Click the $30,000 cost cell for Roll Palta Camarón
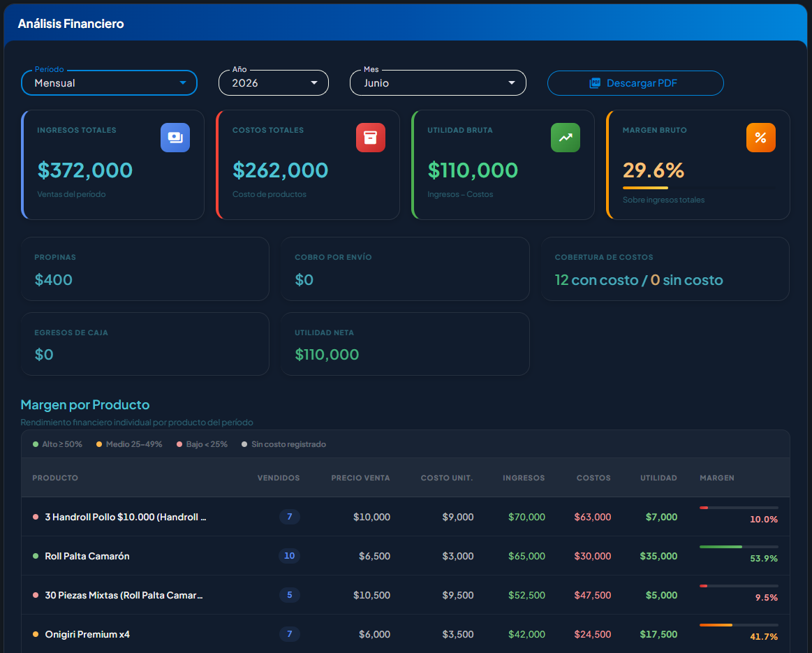Image resolution: width=812 pixels, height=653 pixels. point(593,556)
